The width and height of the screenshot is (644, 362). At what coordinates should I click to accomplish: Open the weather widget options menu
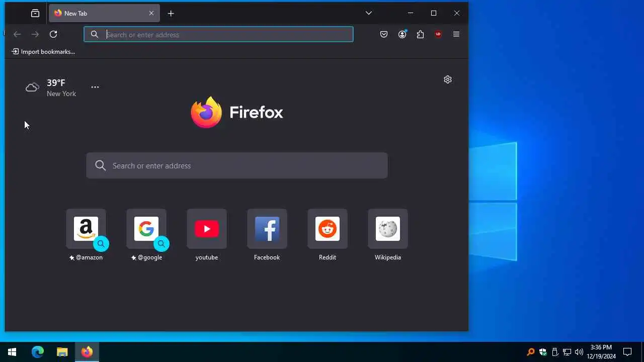(x=95, y=87)
